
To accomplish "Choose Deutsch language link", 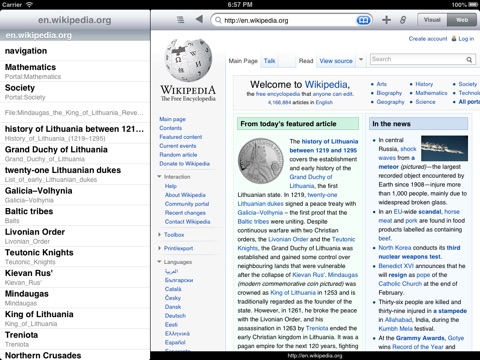I will point(175,316).
